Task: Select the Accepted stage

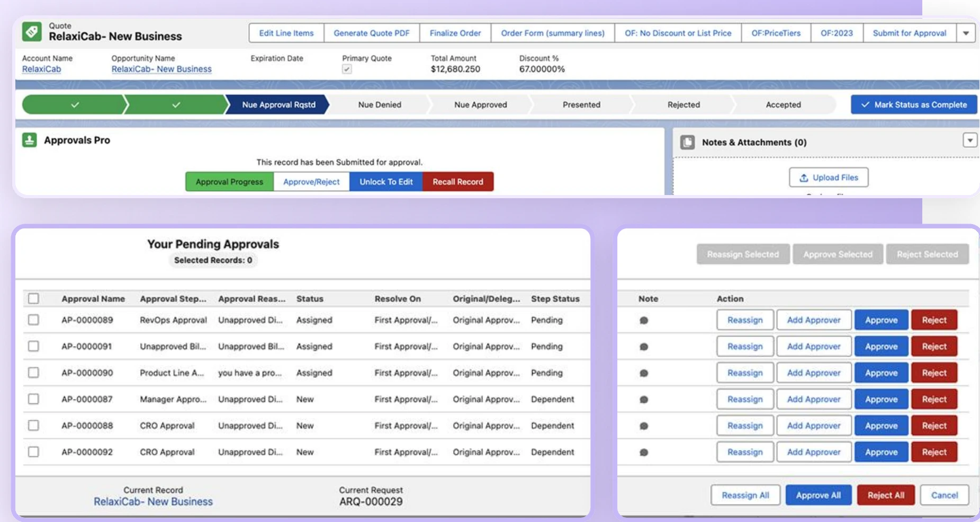Action: click(x=783, y=104)
